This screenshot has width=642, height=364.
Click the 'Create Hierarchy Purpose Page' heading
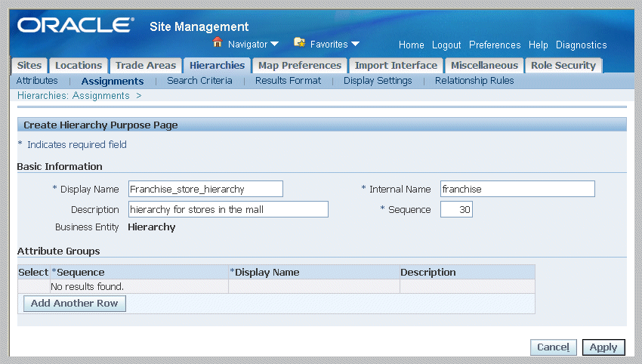pos(100,125)
